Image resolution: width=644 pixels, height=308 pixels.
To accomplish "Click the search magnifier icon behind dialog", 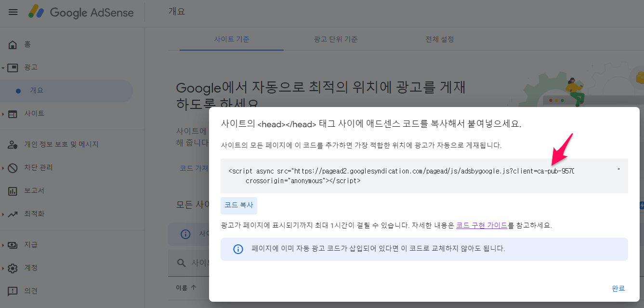I will 182,263.
